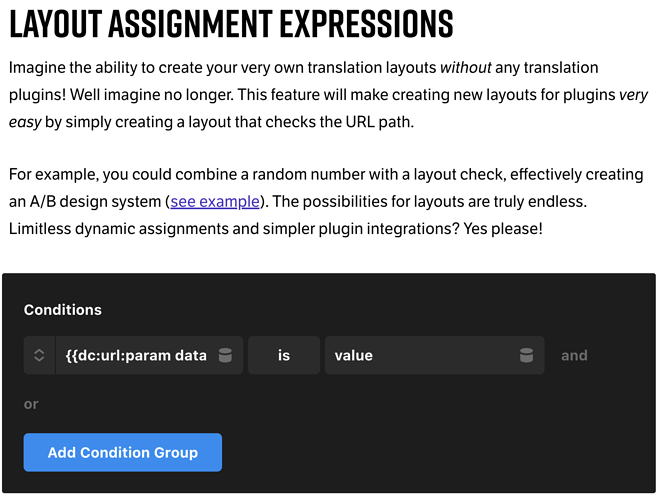Open the "is" comparison operator dropdown

tap(284, 355)
